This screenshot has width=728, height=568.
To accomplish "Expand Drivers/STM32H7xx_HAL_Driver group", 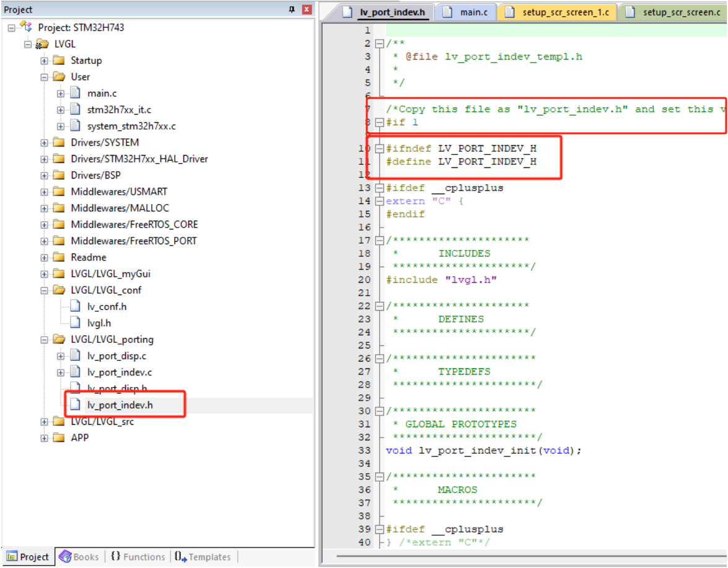I will coord(44,159).
